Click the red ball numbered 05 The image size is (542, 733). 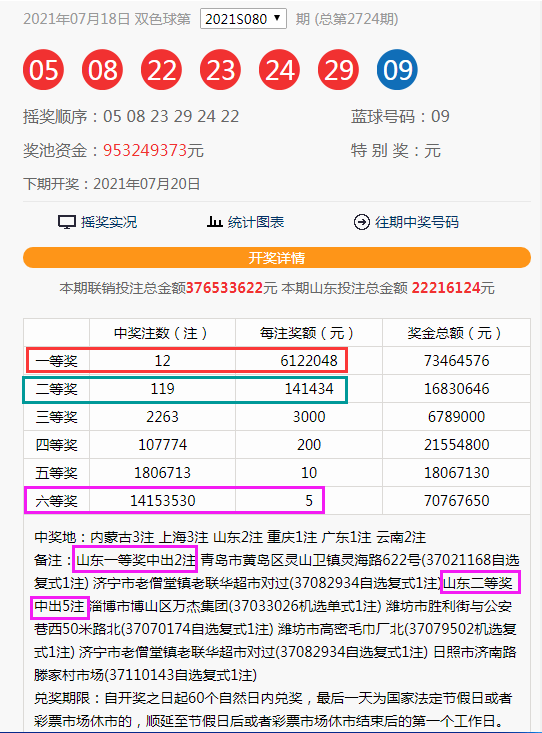coord(43,70)
